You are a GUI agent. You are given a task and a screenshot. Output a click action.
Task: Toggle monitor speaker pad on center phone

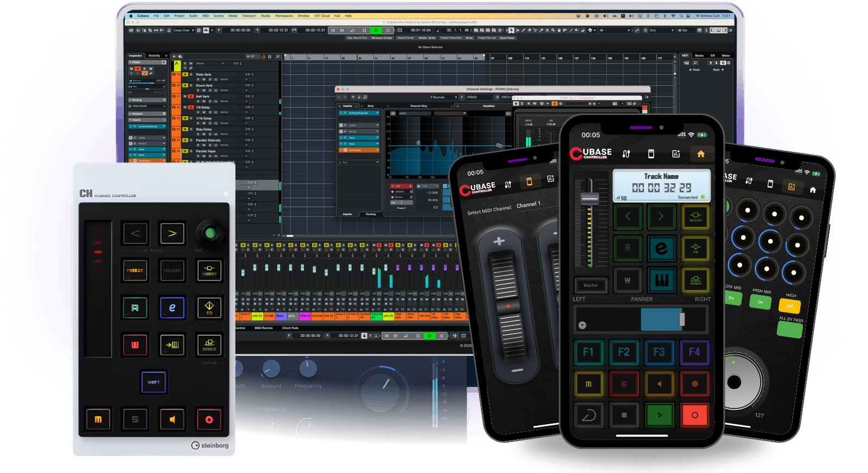(x=660, y=383)
